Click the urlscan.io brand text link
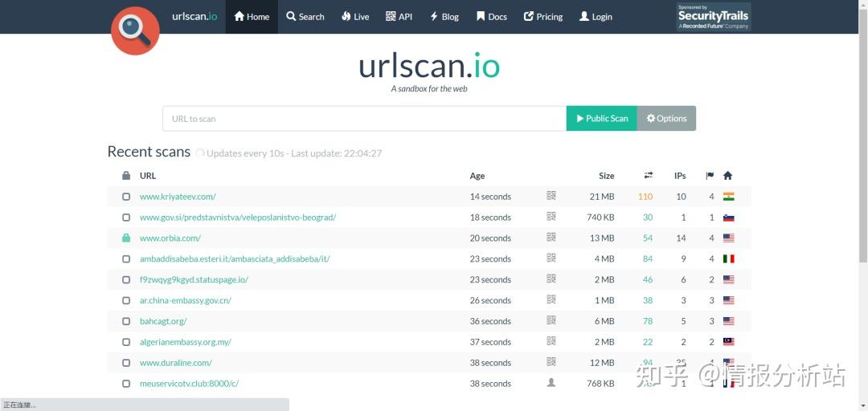This screenshot has width=868, height=411. tap(194, 16)
